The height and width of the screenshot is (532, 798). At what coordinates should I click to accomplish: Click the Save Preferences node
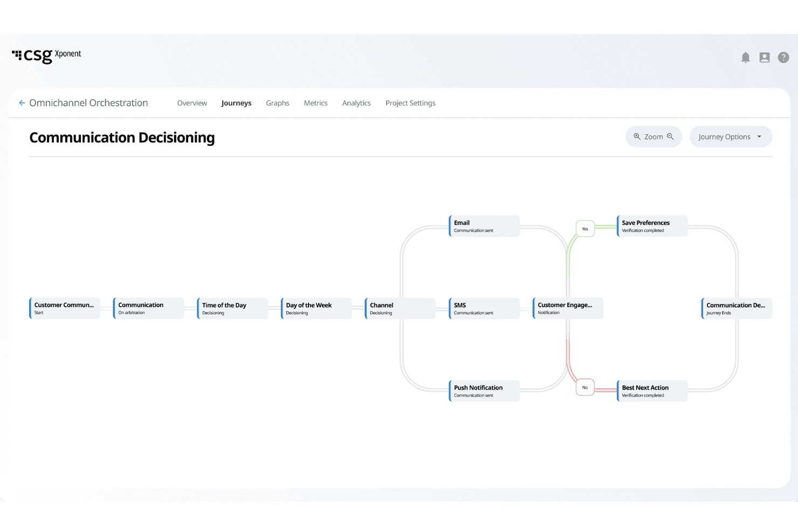[x=652, y=226]
